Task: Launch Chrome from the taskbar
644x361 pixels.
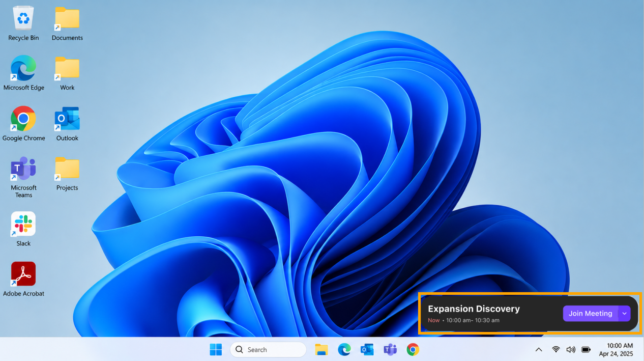Action: click(x=413, y=350)
